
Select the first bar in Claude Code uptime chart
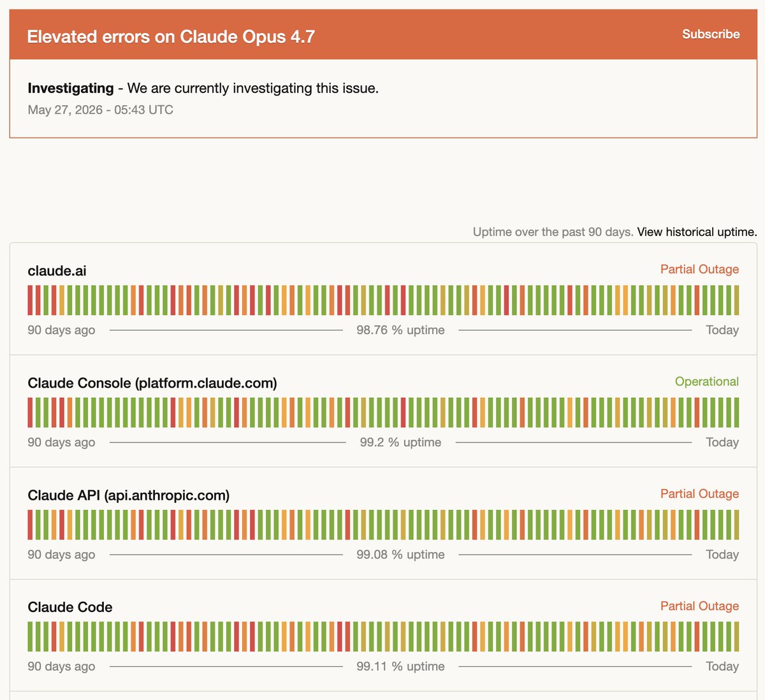pyautogui.click(x=30, y=636)
